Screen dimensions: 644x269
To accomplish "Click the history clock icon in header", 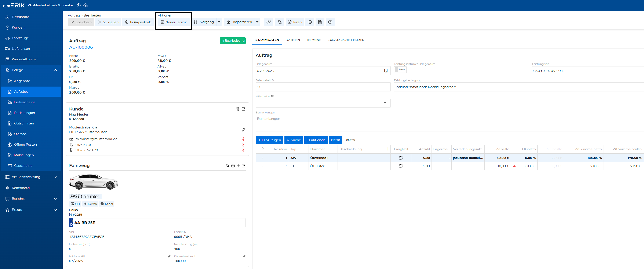I will click(x=79, y=5).
